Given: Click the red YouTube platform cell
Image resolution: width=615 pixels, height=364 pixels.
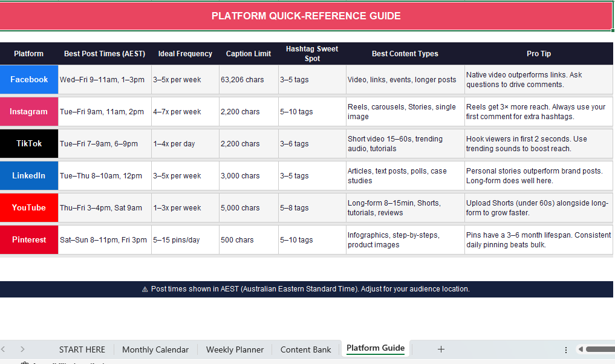Looking at the screenshot, I should tap(29, 208).
